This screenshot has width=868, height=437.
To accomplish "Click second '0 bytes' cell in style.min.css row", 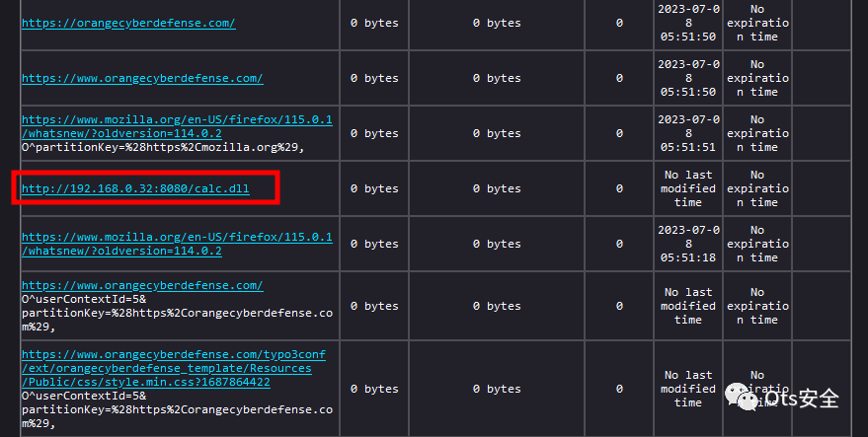I will point(496,389).
